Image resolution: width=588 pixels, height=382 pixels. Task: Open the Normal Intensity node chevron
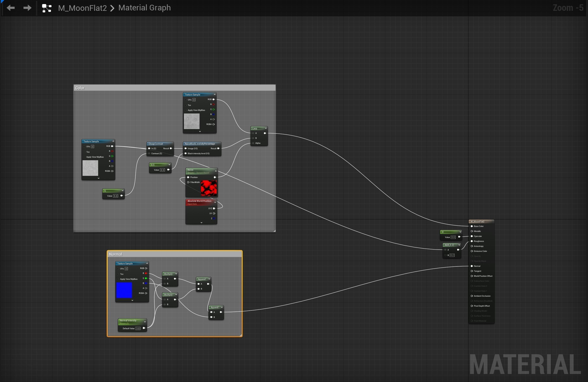pos(145,322)
